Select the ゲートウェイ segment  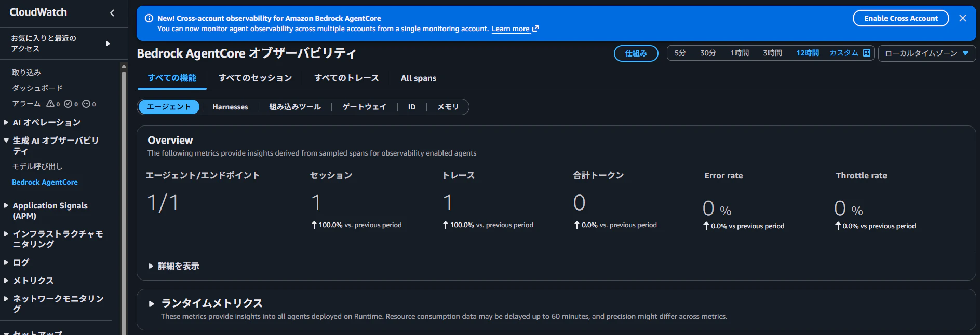point(364,107)
